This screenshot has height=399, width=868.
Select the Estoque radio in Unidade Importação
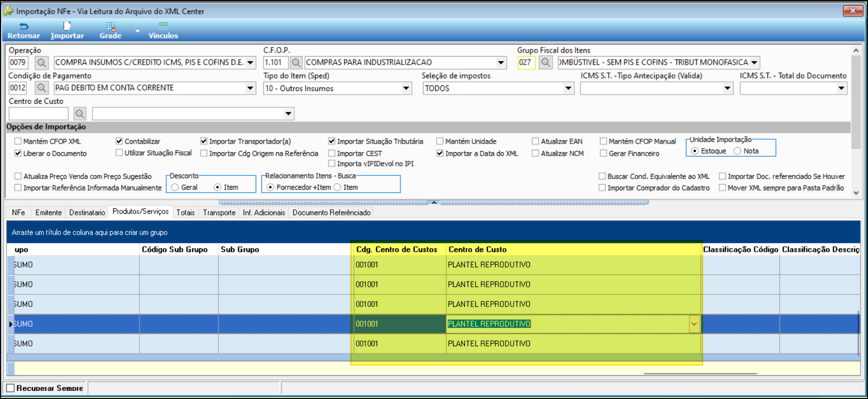pyautogui.click(x=695, y=151)
